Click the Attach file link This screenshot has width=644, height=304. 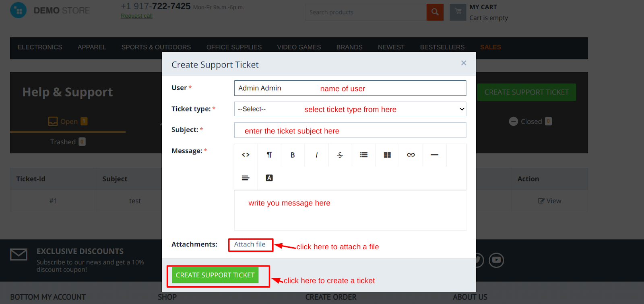click(250, 244)
